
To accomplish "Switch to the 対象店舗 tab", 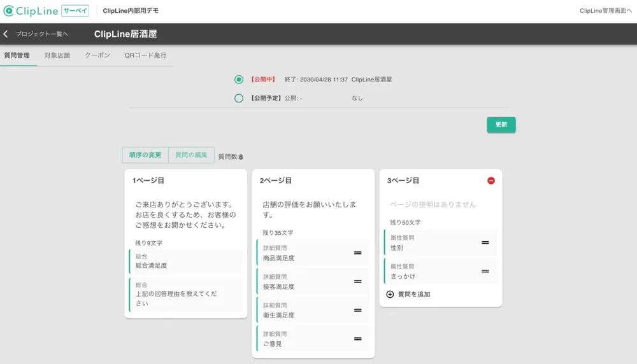I will (57, 55).
